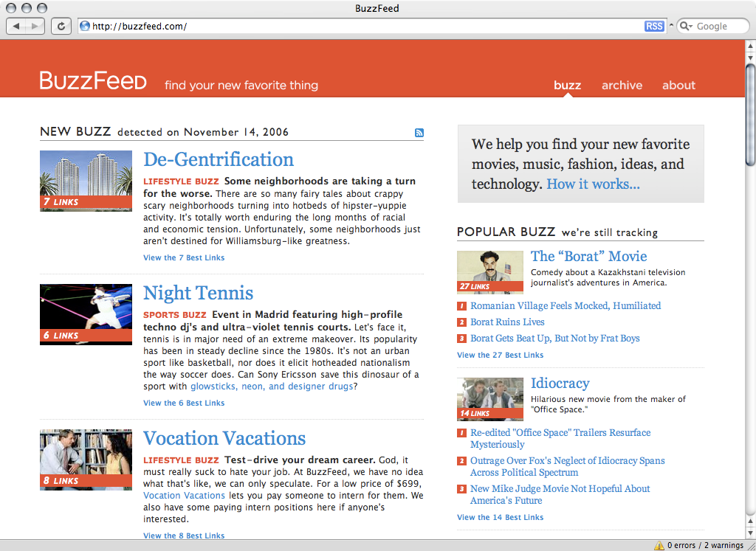Open the archive navigation tab

[622, 86]
